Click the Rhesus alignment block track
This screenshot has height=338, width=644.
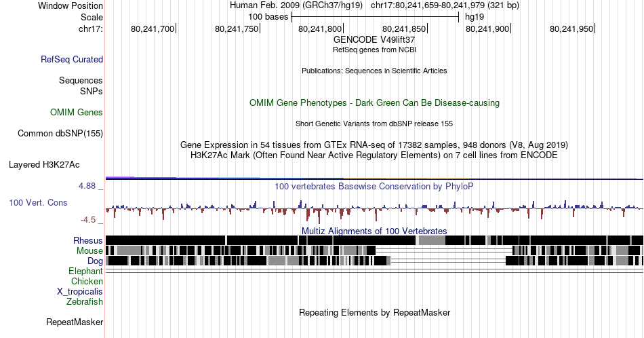(x=374, y=240)
